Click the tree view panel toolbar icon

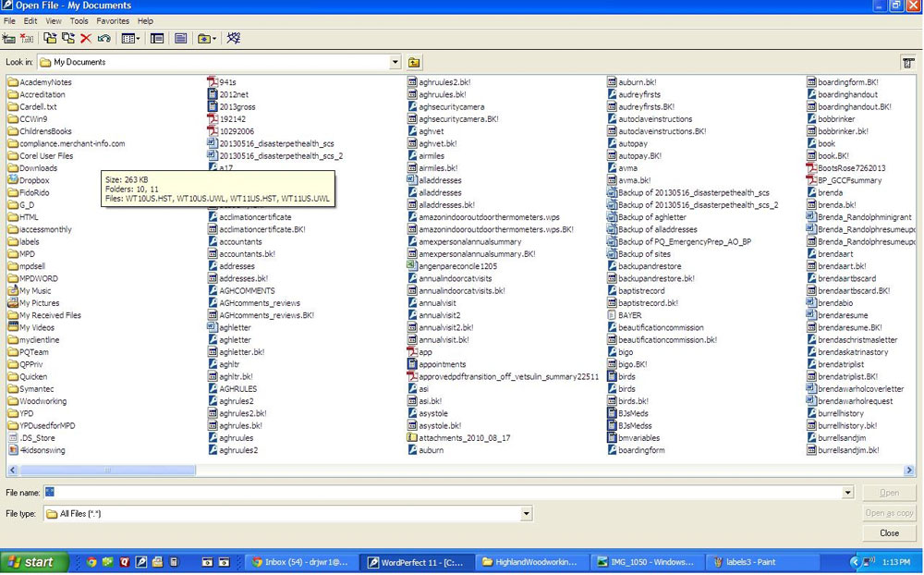(157, 39)
